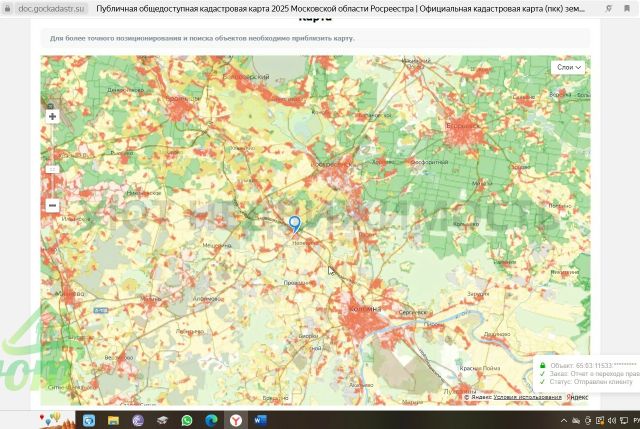
Task: Click the site security lock icon
Action: (x=7, y=8)
